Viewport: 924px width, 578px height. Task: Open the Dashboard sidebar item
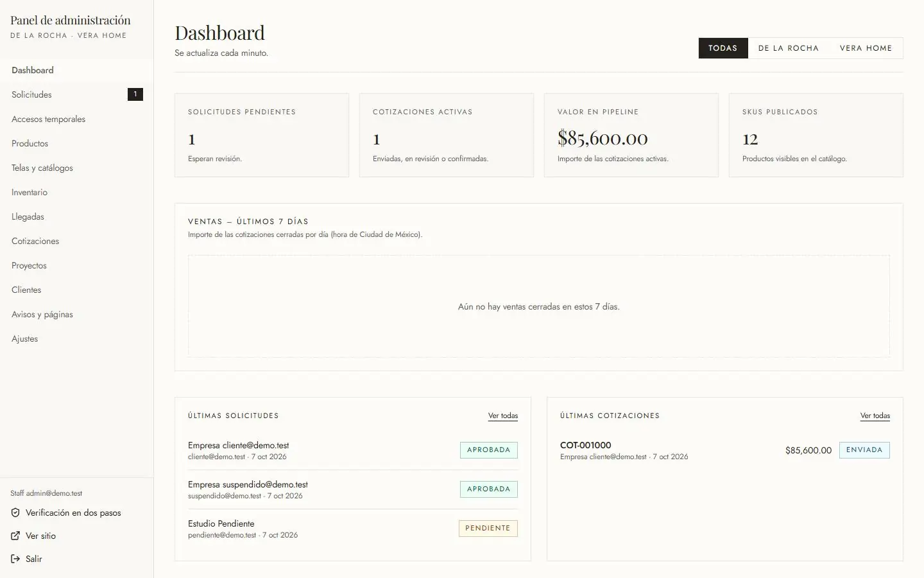tap(77, 70)
